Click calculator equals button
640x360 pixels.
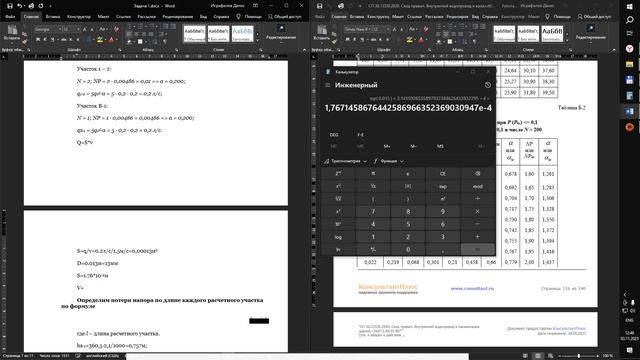[x=478, y=249]
